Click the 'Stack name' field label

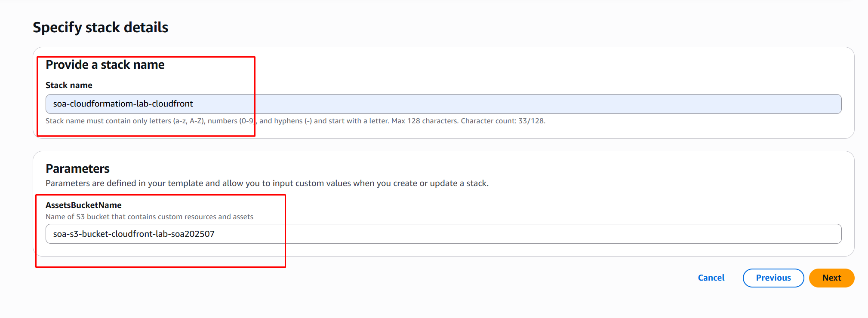(x=69, y=86)
